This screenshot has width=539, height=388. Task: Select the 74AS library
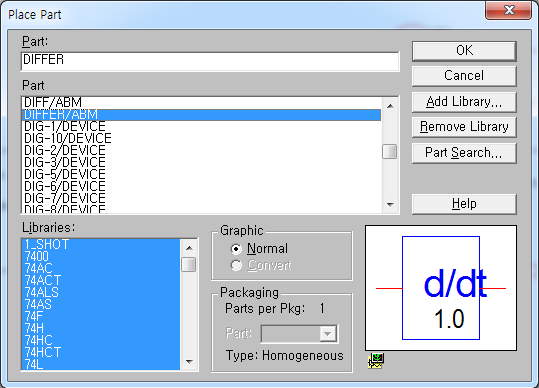point(101,305)
